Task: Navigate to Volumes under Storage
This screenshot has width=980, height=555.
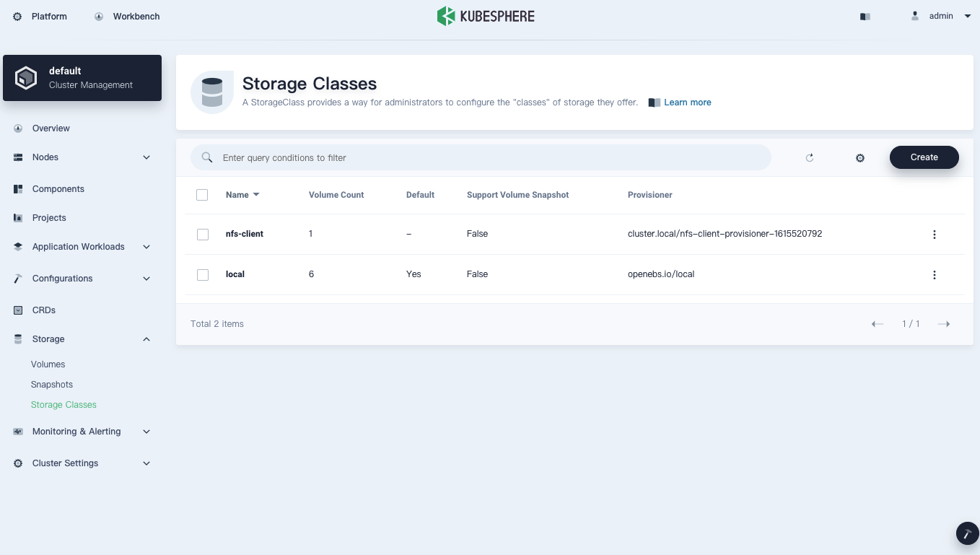Action: coord(48,364)
